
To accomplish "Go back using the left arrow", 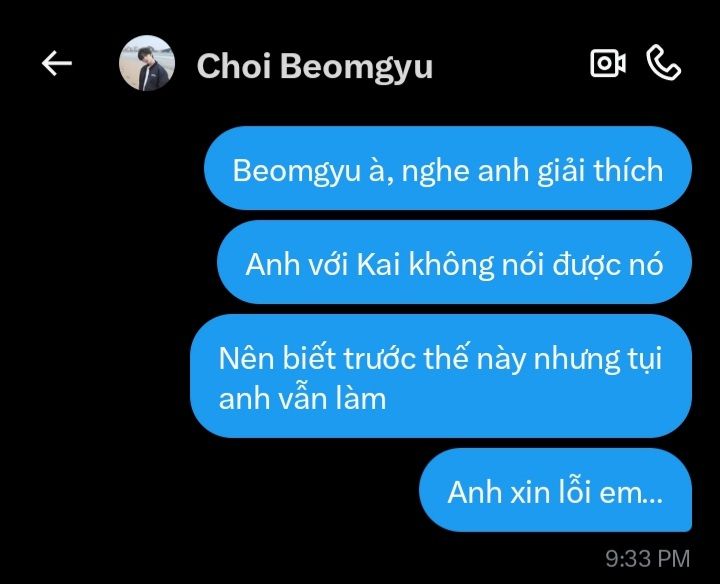I will click(56, 63).
